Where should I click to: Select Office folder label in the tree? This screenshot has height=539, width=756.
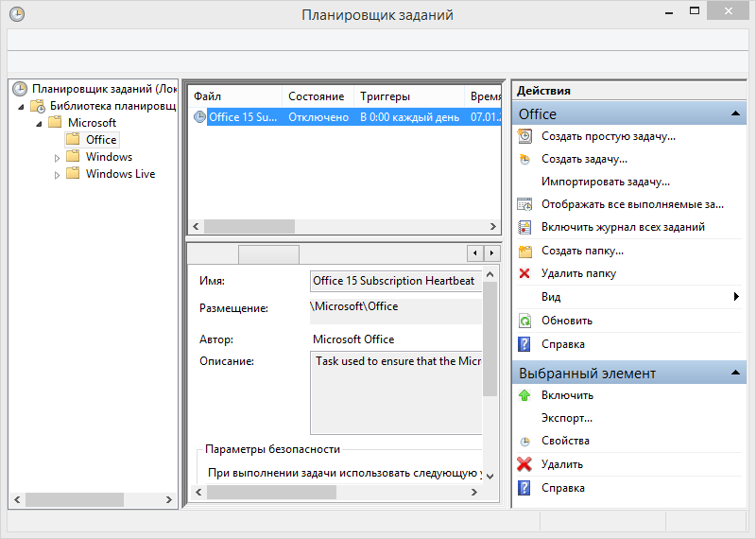(101, 140)
